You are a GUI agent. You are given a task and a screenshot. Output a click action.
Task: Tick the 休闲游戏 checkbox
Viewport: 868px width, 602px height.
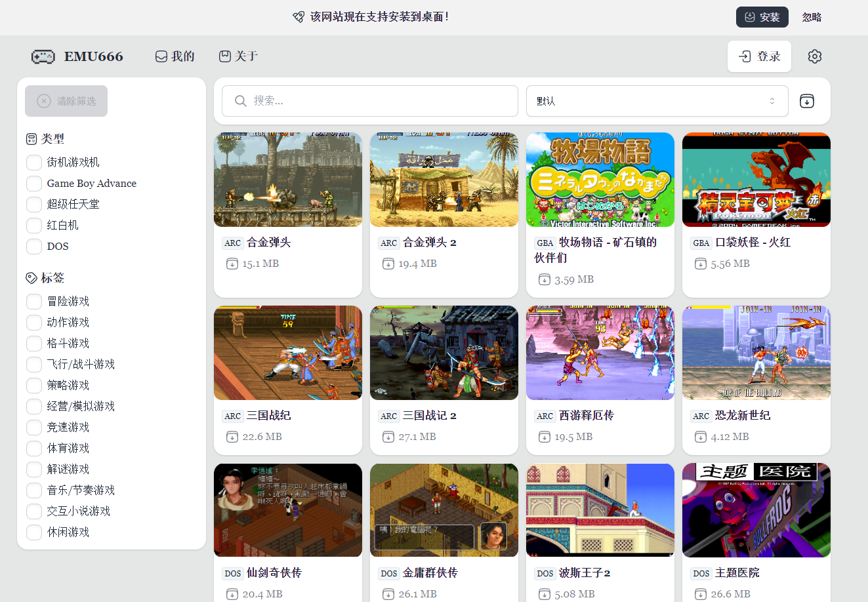pyautogui.click(x=34, y=532)
